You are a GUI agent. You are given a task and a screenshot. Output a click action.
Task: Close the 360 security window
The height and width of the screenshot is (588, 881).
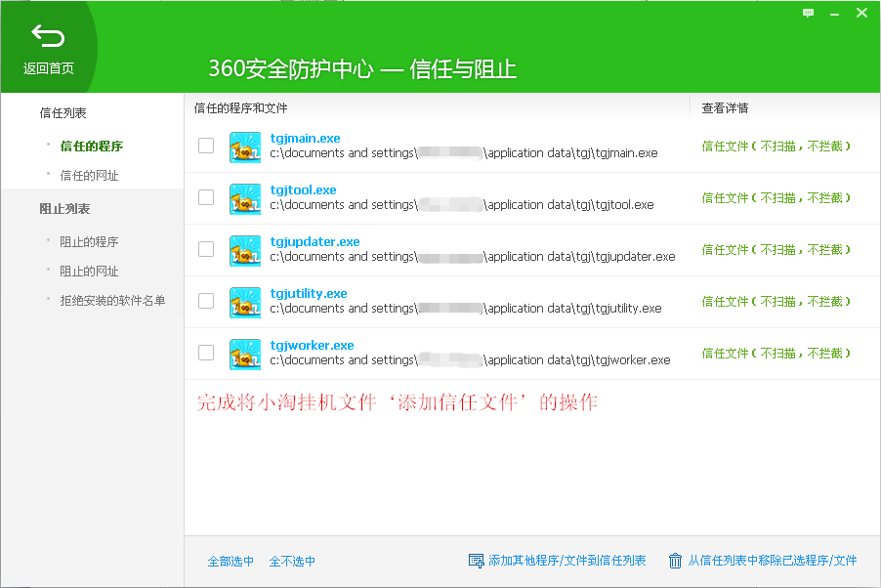pos(861,13)
